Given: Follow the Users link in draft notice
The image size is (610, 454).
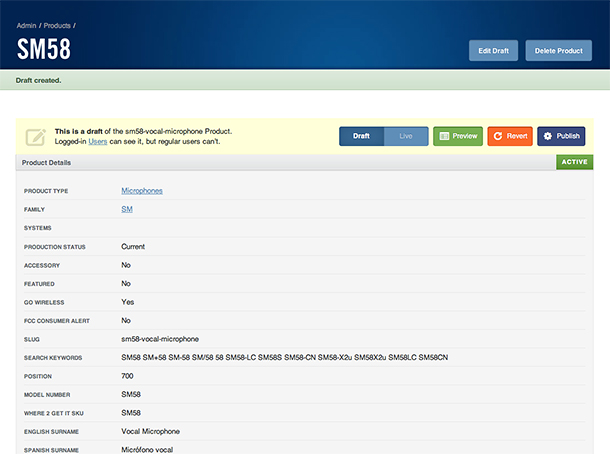Looking at the screenshot, I should (x=98, y=142).
